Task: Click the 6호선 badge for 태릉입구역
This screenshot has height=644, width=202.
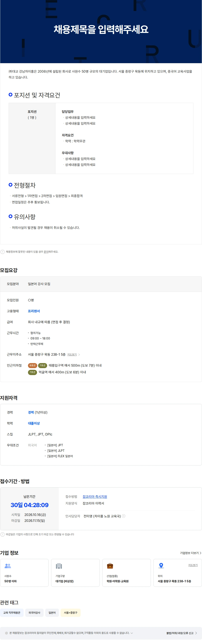Action: tap(32, 366)
